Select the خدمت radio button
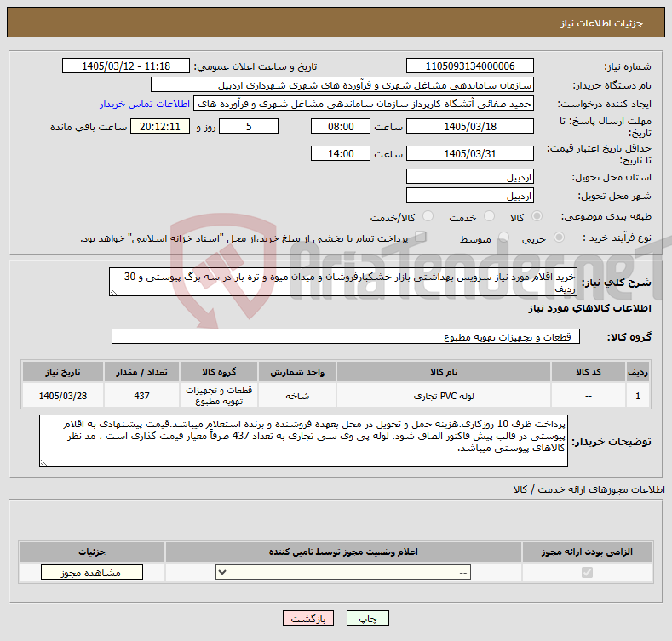The height and width of the screenshot is (641, 672). [489, 216]
